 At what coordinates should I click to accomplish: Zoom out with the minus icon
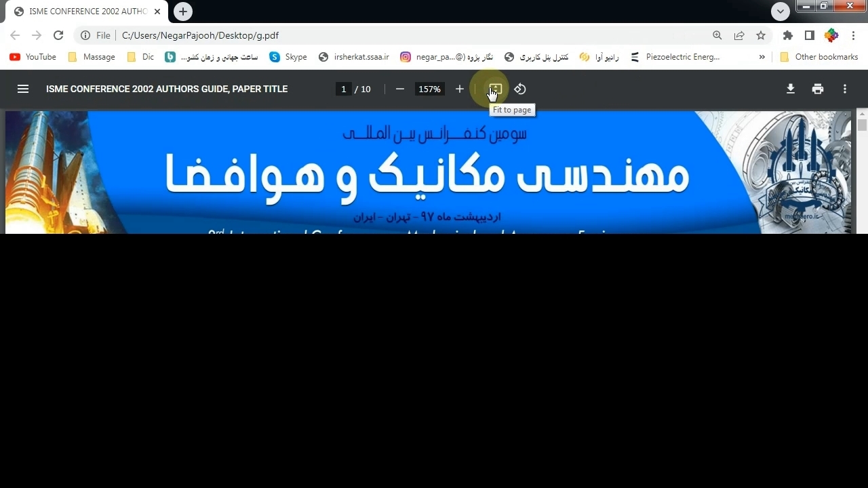coord(400,89)
